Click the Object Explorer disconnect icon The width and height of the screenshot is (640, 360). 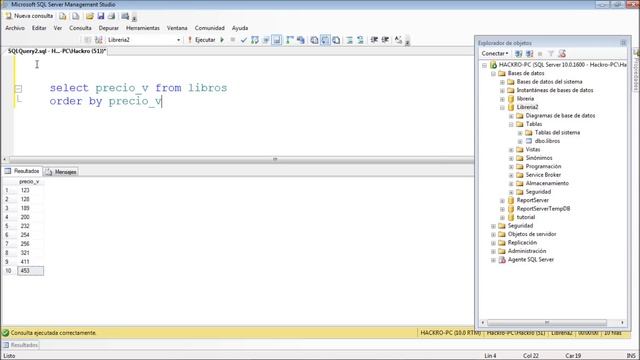click(529, 53)
